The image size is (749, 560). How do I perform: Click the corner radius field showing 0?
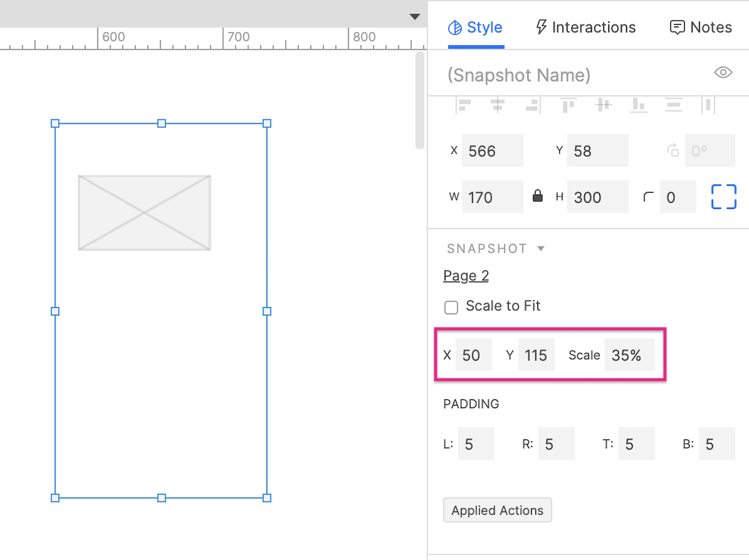click(x=678, y=197)
